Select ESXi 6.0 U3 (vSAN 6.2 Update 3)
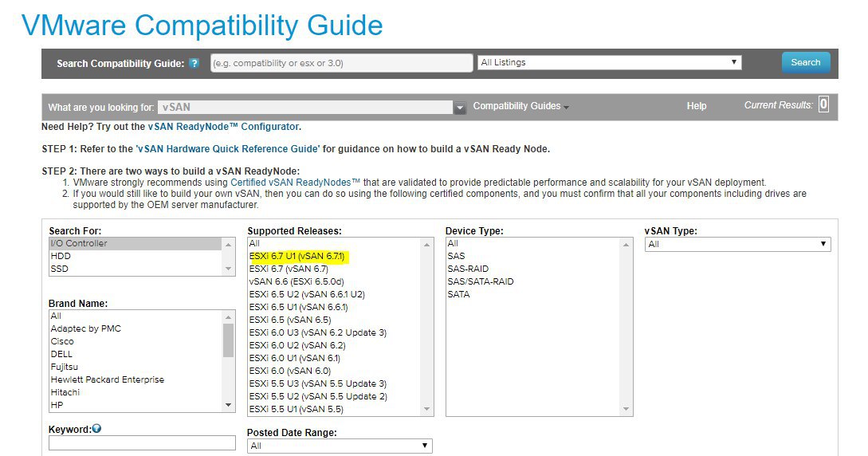The width and height of the screenshot is (868, 456). click(334, 332)
